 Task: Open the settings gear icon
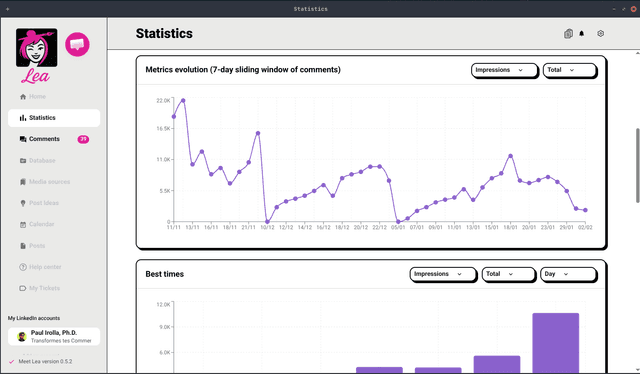pyautogui.click(x=600, y=33)
